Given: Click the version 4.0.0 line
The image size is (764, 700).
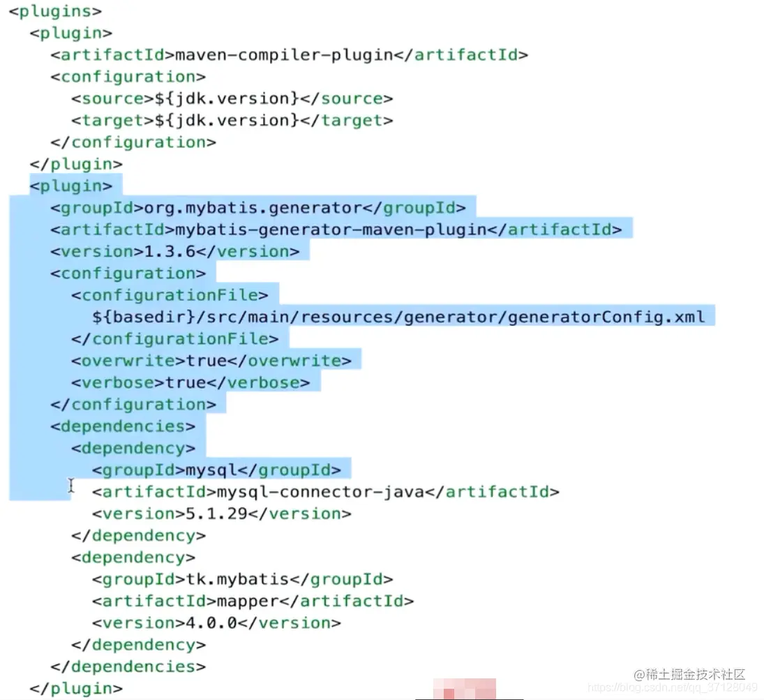Looking at the screenshot, I should point(216,623).
